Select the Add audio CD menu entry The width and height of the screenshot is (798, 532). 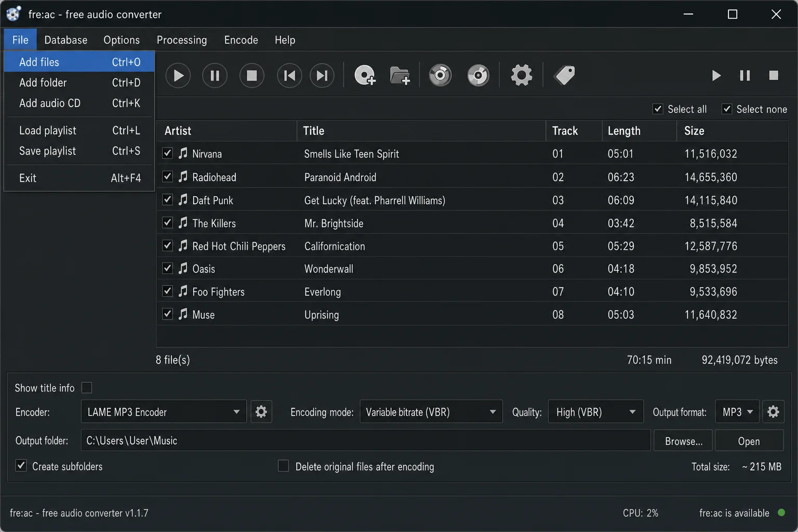[79, 103]
